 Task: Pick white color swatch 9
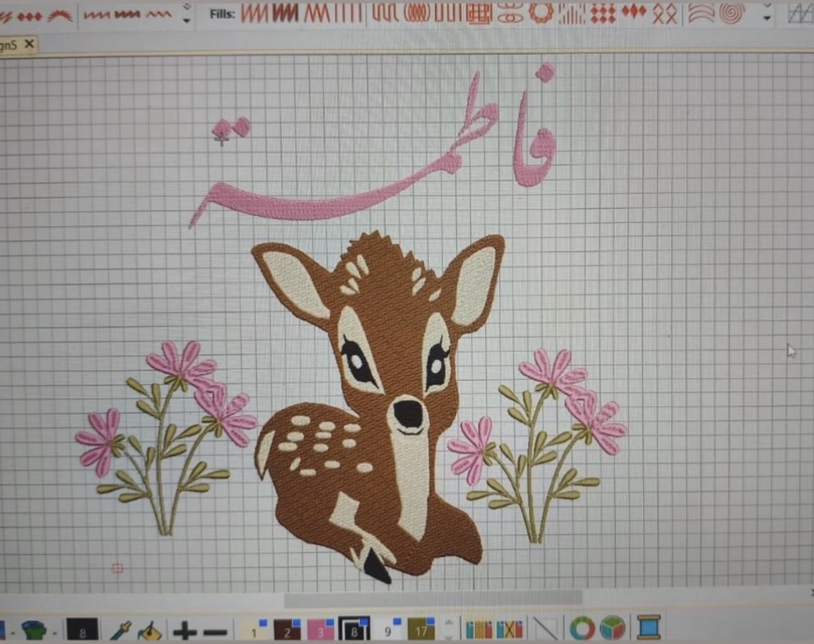click(x=388, y=629)
